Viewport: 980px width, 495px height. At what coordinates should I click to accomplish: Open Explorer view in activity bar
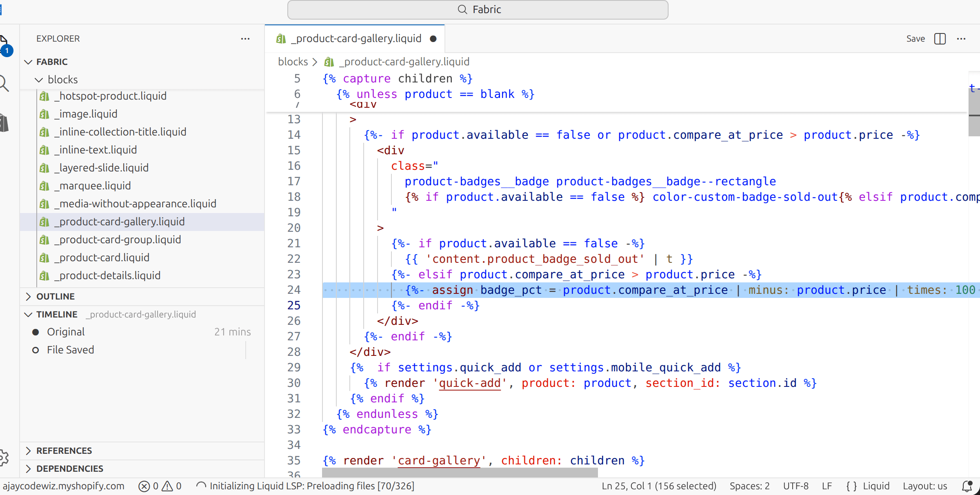[x=4, y=45]
